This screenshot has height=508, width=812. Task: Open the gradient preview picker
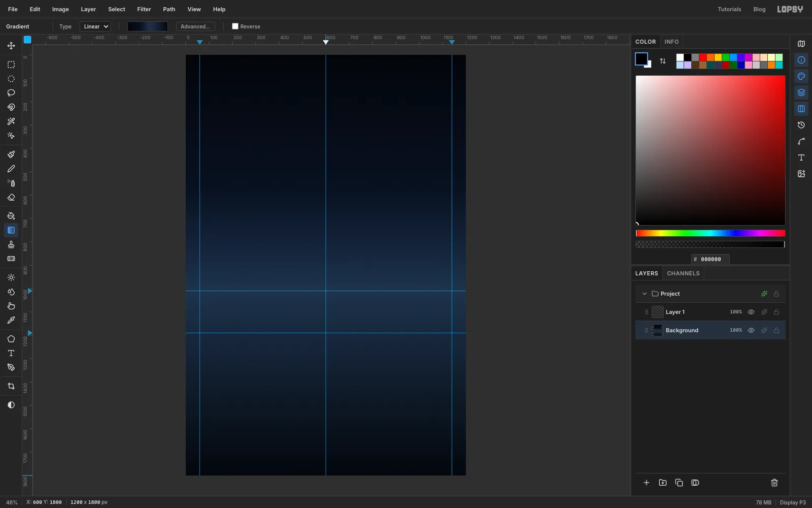point(148,26)
